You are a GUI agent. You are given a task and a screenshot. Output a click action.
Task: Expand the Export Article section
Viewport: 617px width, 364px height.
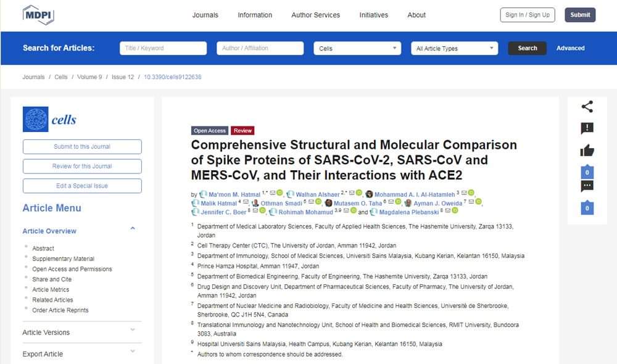click(x=133, y=353)
